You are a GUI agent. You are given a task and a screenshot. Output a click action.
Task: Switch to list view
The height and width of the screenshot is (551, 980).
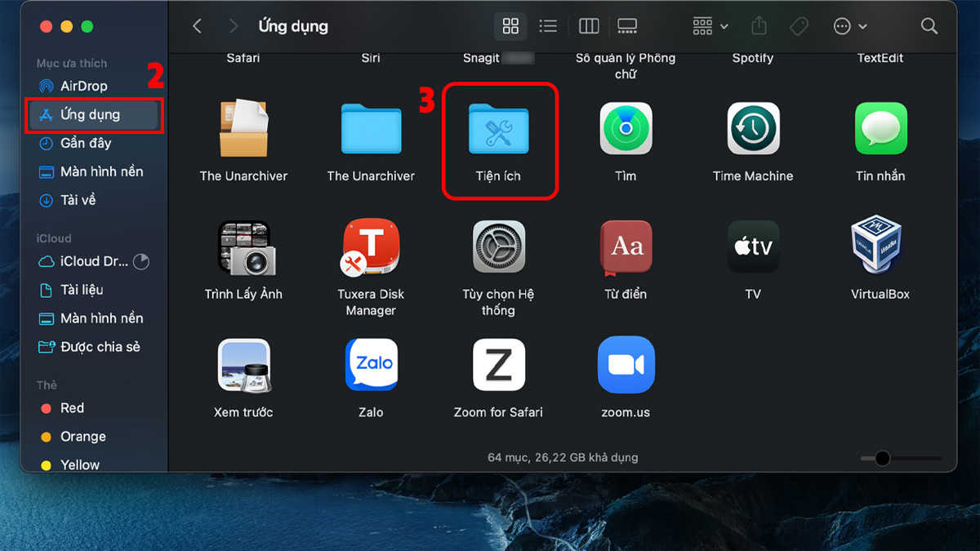pos(548,25)
